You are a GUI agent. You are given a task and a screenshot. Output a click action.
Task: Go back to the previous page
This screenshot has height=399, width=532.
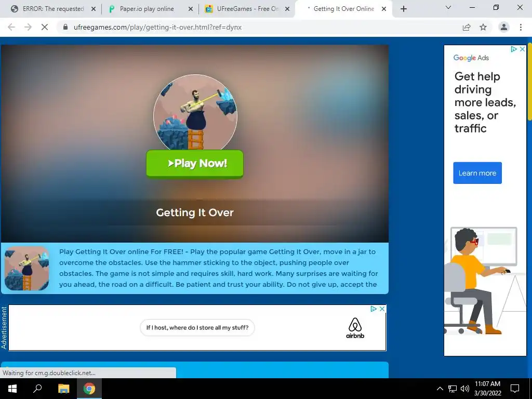pyautogui.click(x=11, y=27)
